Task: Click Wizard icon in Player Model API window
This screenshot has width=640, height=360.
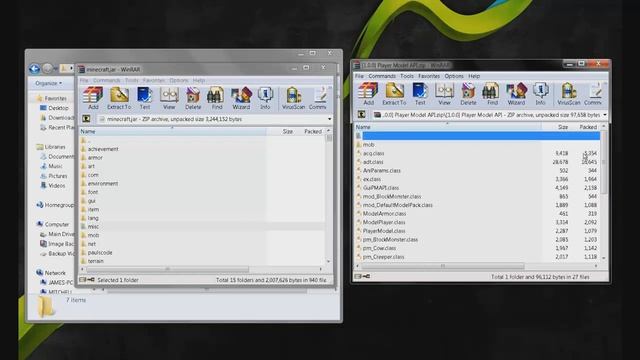Action: [516, 94]
